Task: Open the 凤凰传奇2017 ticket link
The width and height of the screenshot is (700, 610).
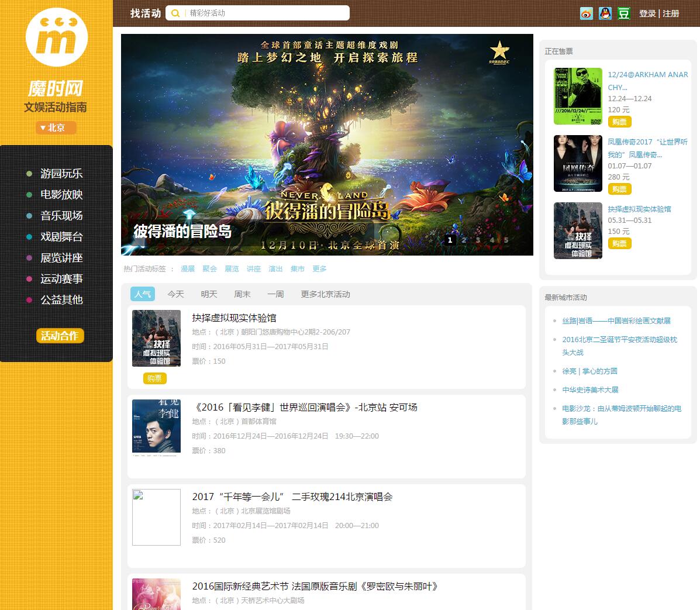Action: click(x=647, y=148)
